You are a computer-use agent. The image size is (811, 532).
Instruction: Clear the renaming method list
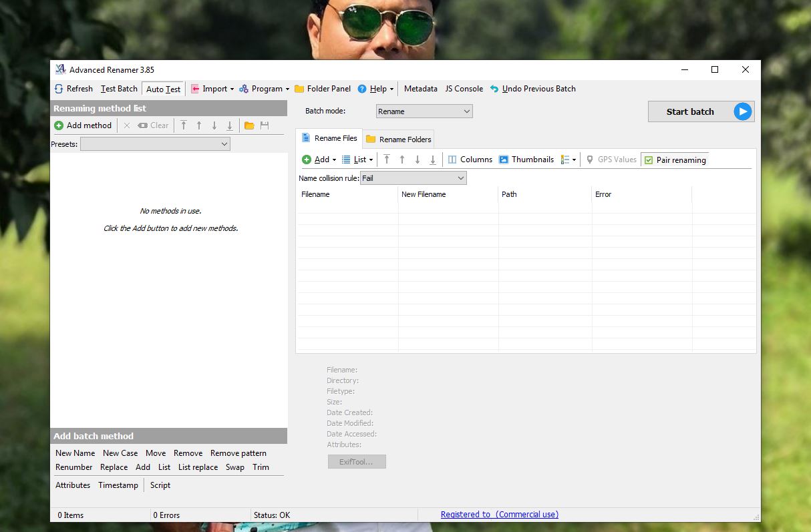pos(153,125)
